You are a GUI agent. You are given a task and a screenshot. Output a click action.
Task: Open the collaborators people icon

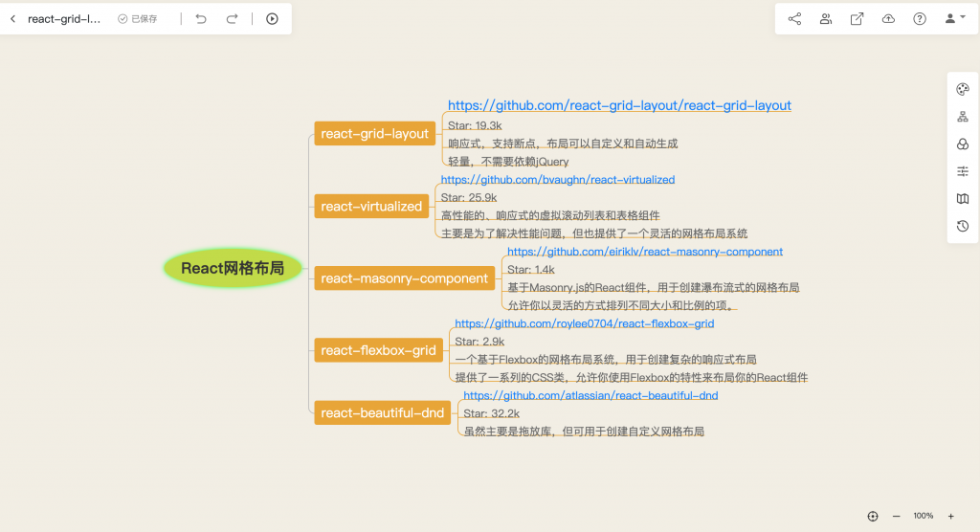826,19
